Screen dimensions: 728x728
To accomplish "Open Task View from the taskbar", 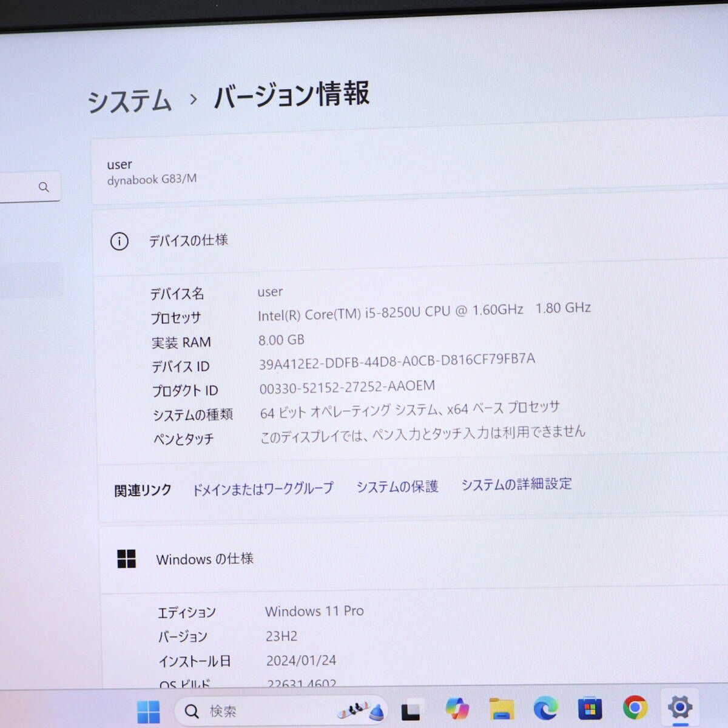I will (x=411, y=710).
